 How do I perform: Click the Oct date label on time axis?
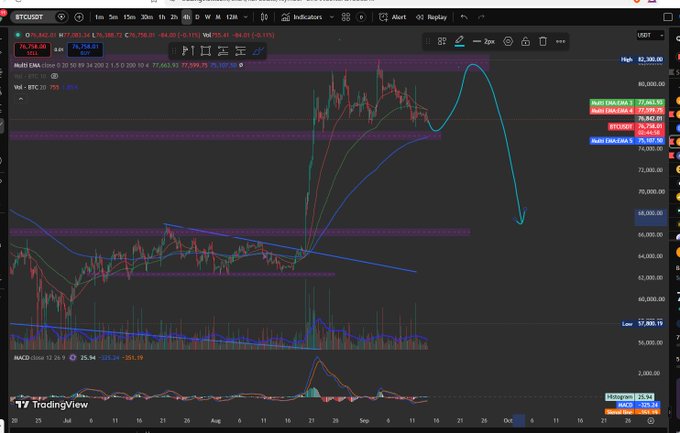[508, 421]
